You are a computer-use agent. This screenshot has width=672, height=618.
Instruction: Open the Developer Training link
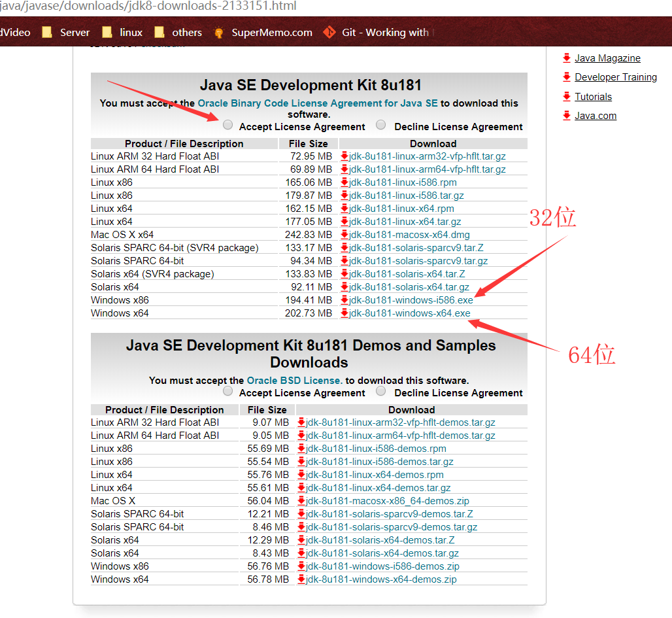[x=615, y=77]
